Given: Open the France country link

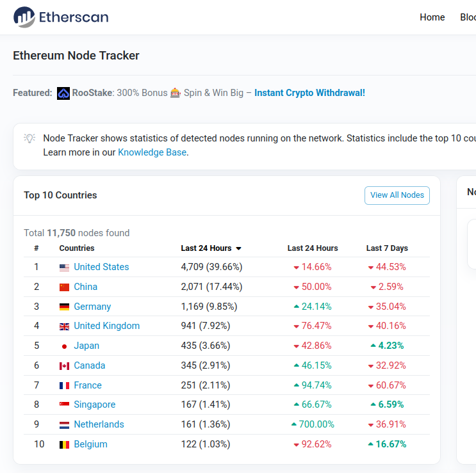Looking at the screenshot, I should pyautogui.click(x=88, y=385).
